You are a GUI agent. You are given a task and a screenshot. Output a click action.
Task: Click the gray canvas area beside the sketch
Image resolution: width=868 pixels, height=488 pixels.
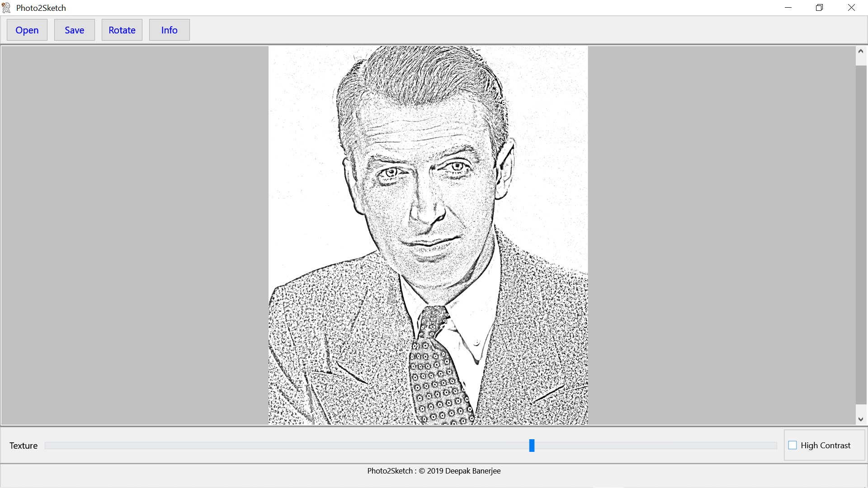tap(136, 235)
